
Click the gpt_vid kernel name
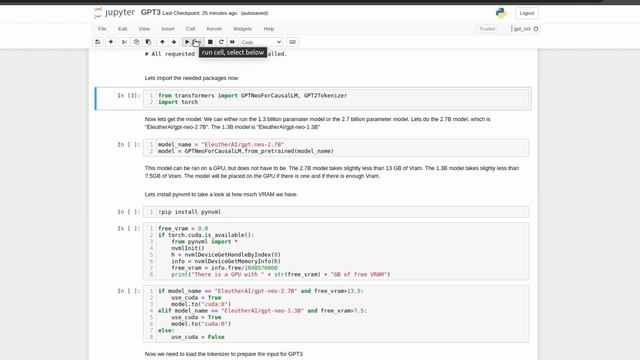point(522,29)
